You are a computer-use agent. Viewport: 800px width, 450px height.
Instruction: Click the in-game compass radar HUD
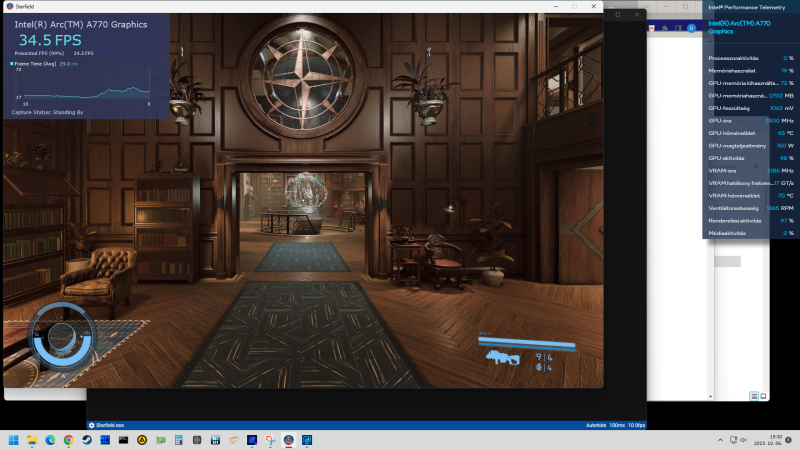point(62,336)
